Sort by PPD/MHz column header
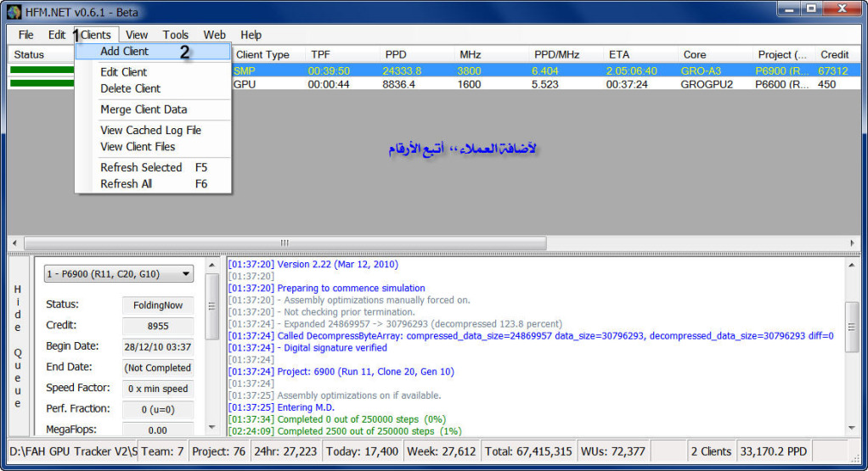The height and width of the screenshot is (471, 868). click(x=566, y=54)
